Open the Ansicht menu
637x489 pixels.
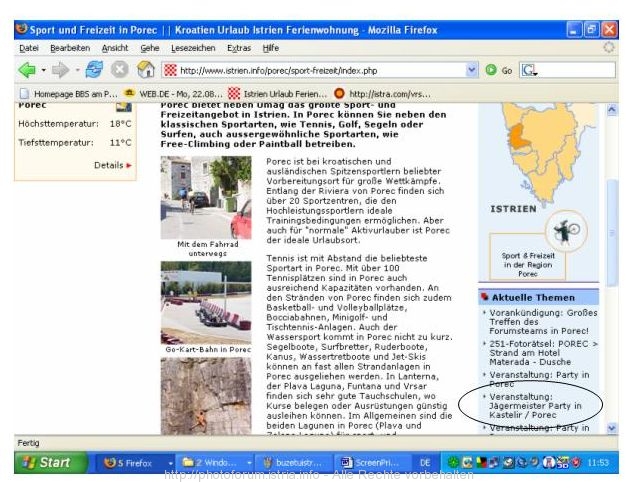point(115,48)
